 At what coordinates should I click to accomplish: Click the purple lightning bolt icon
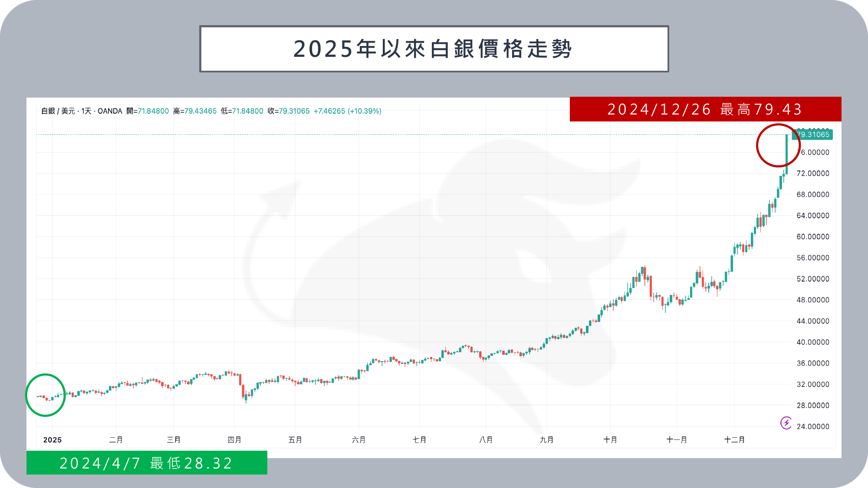(x=786, y=422)
